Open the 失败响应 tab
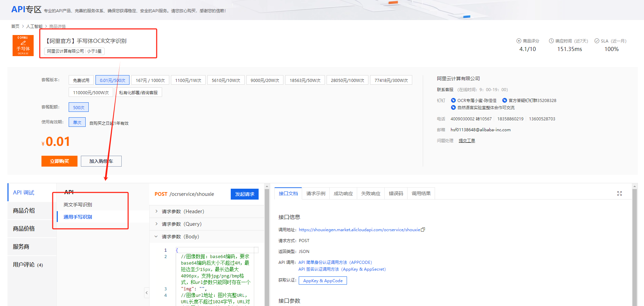Screen dimensions: 644x306 (x=371, y=193)
